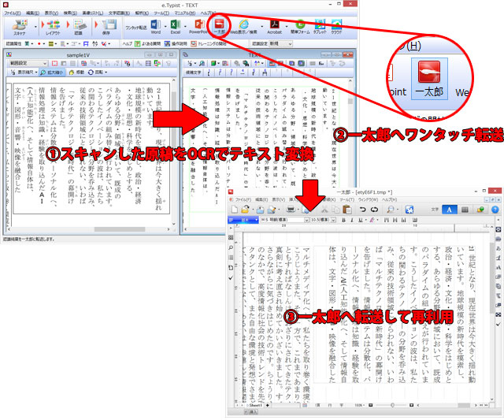Click the blue help question icon in 一太郎

(x=495, y=210)
